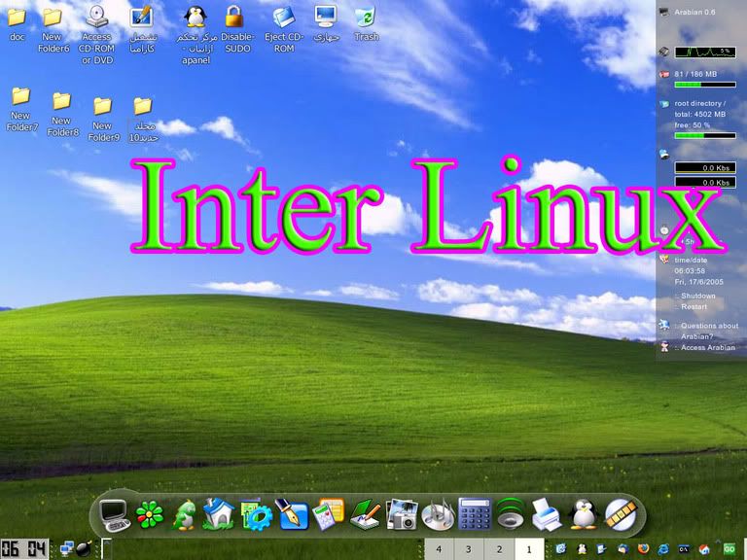
Task: Launch the fountain pen writer dock icon
Action: tap(292, 514)
